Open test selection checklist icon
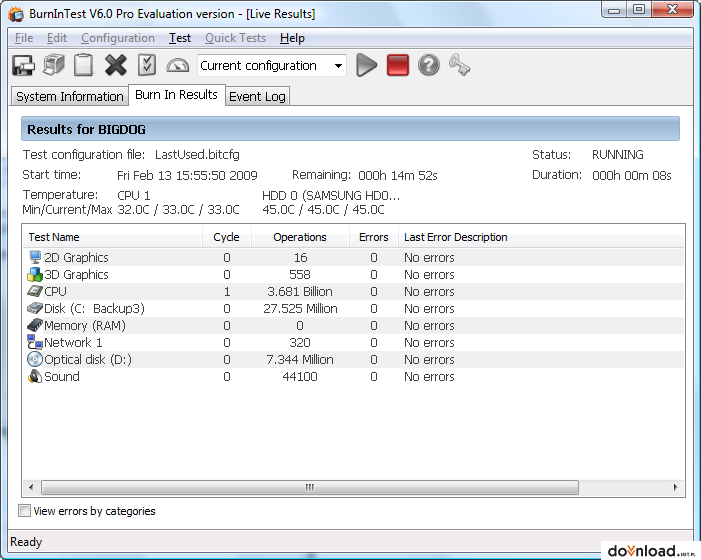The image size is (701, 560). [147, 65]
